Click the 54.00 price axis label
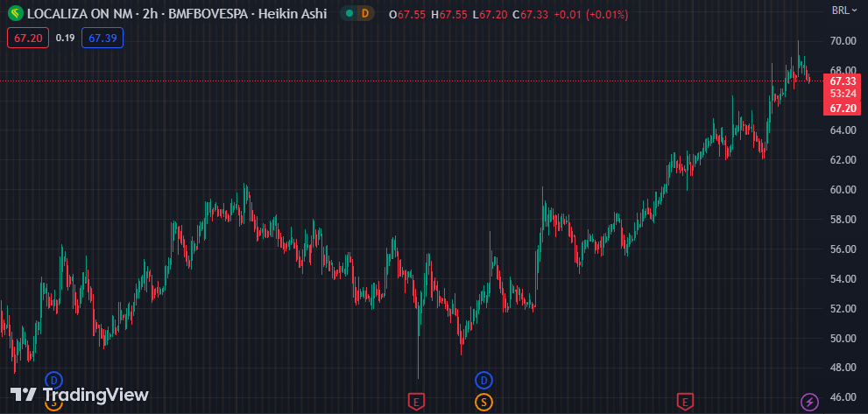 (x=843, y=278)
